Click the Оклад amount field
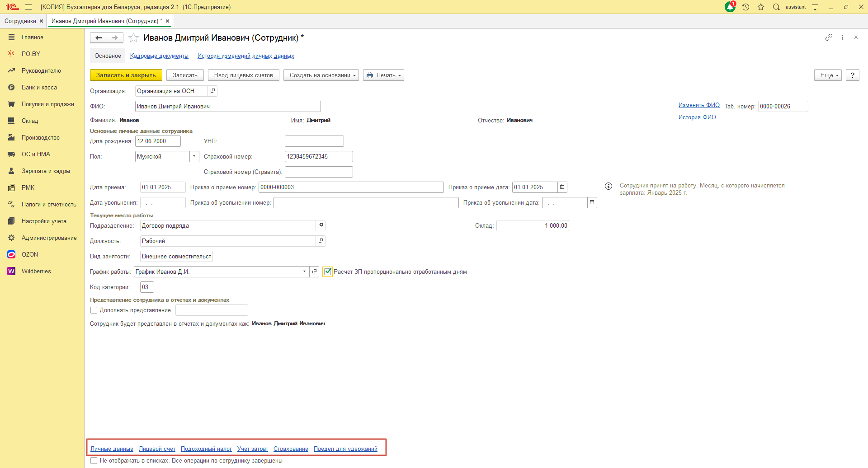The image size is (868, 468). coord(532,226)
